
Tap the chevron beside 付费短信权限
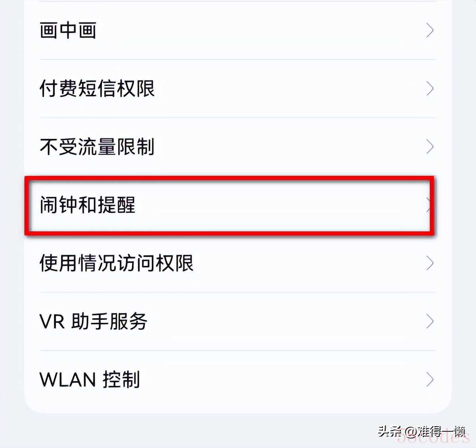(x=430, y=88)
